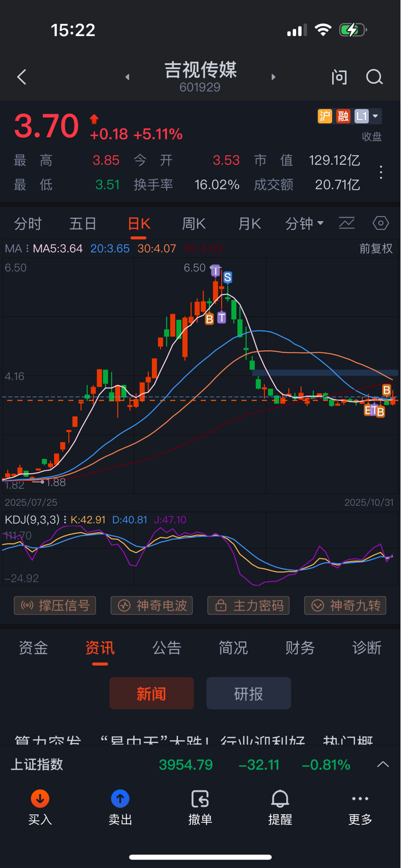Open the 分钟 interval dropdown
The height and width of the screenshot is (868, 401).
click(305, 224)
